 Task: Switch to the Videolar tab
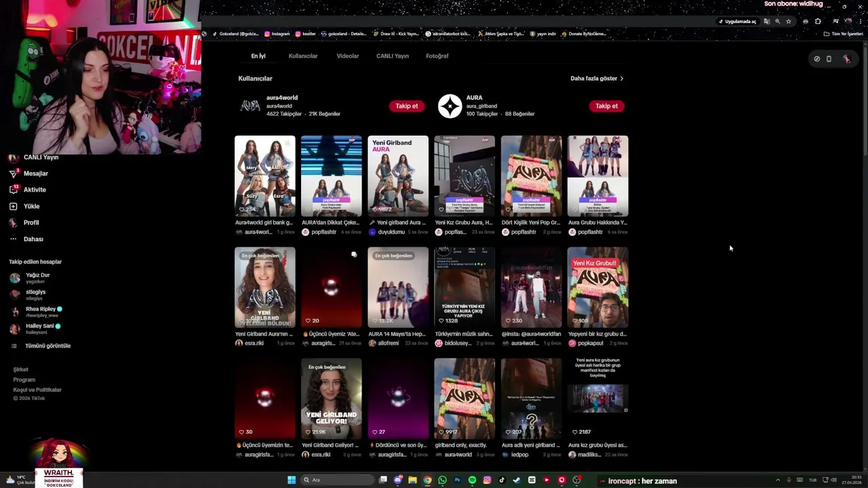[x=348, y=56]
